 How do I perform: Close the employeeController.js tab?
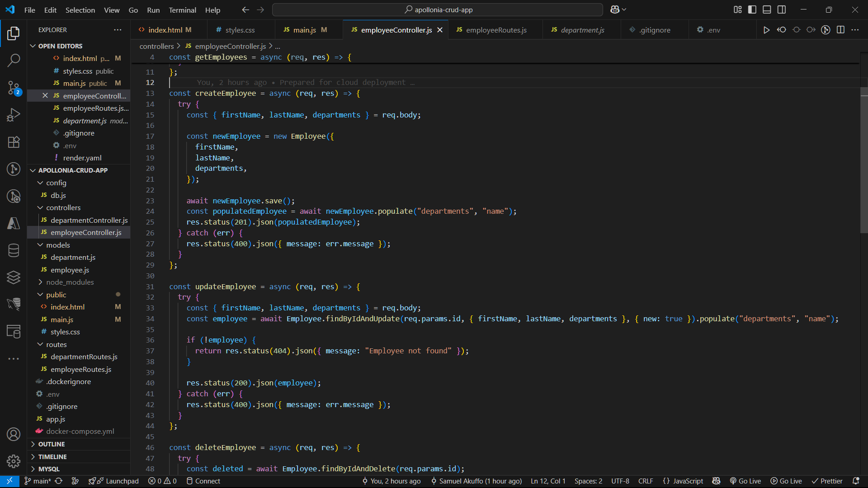(x=440, y=30)
